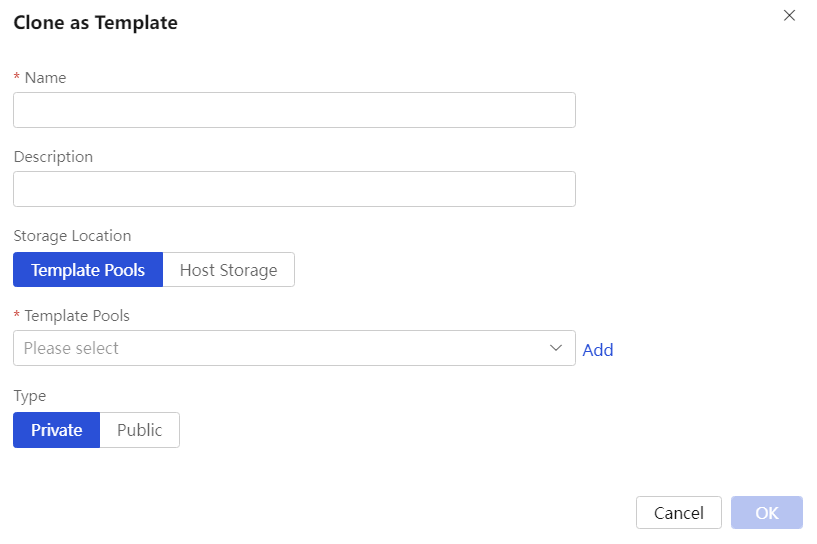Switch storage location to Host Storage
The image size is (817, 544).
229,270
